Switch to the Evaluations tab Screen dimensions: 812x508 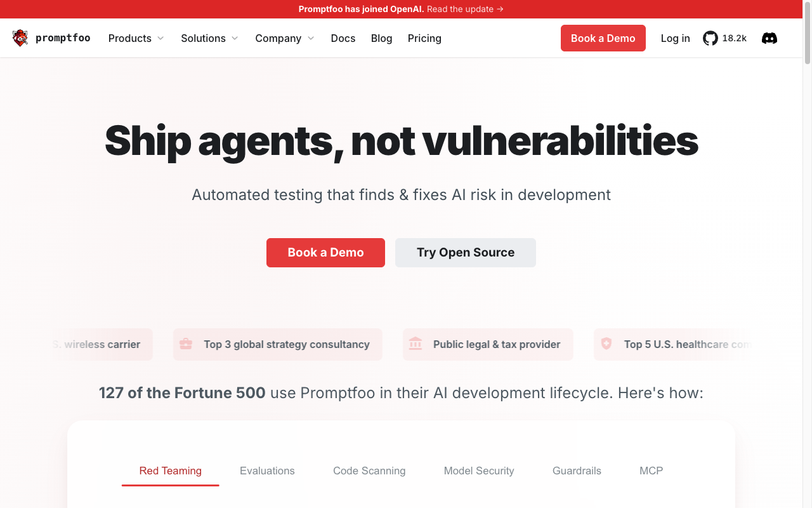coord(267,471)
